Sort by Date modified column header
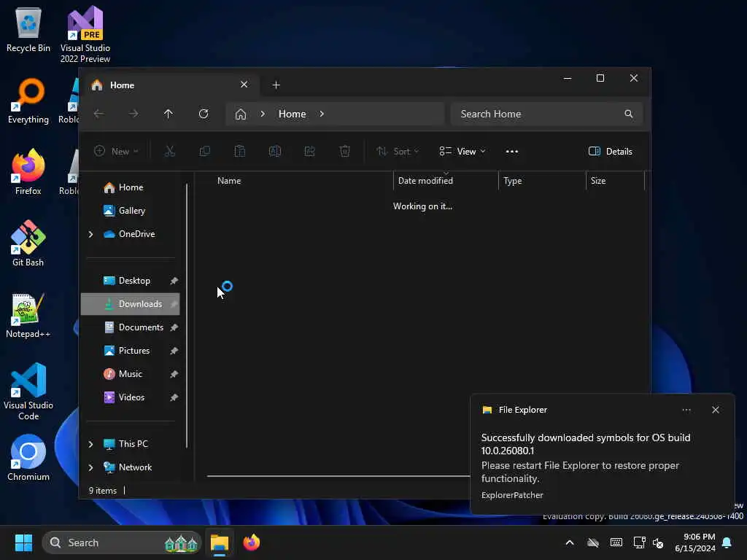Image resolution: width=747 pixels, height=560 pixels. coord(446,181)
